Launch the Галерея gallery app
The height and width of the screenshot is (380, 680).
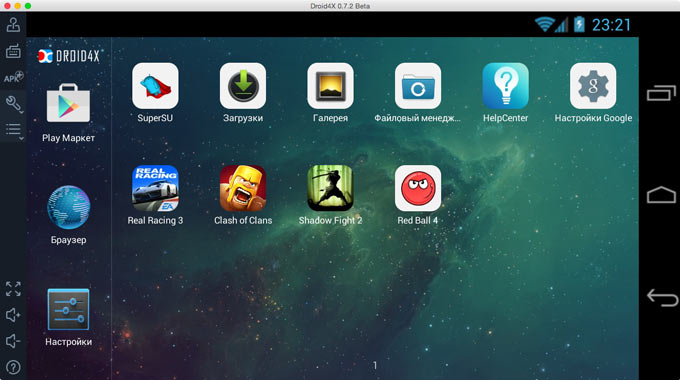click(330, 86)
